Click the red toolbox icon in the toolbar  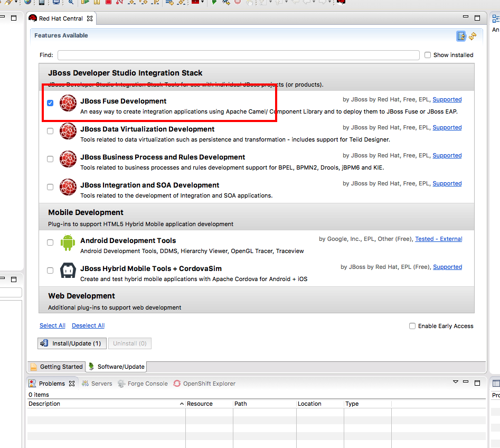(195, 2)
